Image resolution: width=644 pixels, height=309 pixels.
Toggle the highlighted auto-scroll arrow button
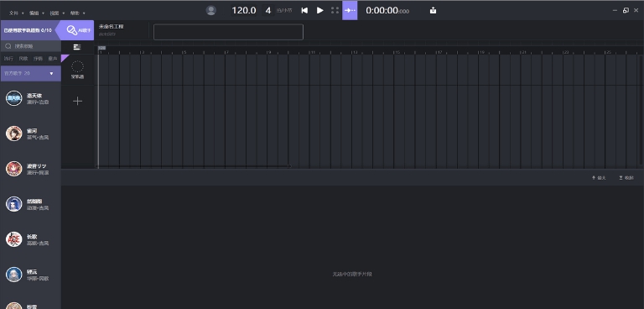[350, 10]
